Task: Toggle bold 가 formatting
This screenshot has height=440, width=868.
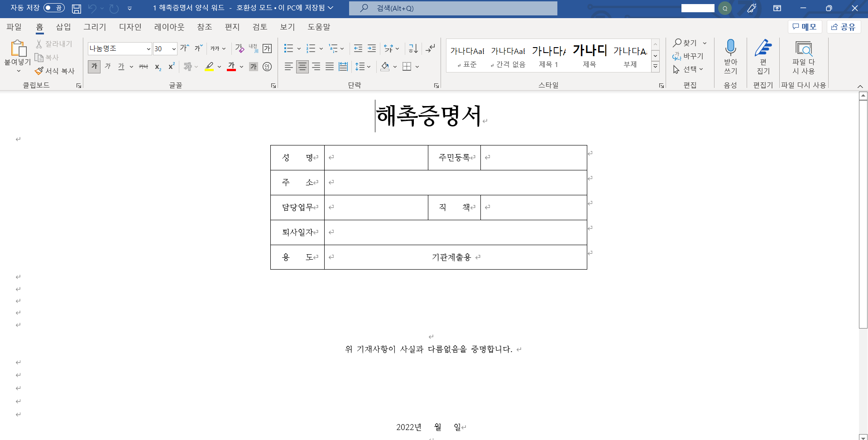Action: click(x=94, y=67)
